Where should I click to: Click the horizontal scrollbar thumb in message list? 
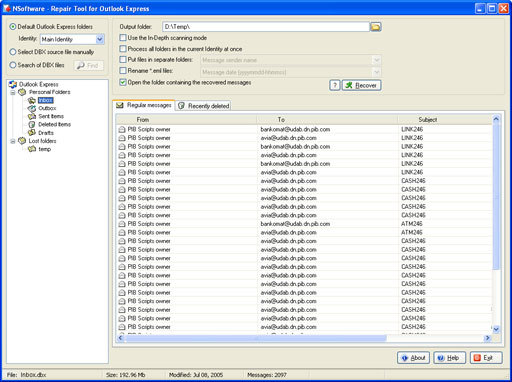pos(256,338)
